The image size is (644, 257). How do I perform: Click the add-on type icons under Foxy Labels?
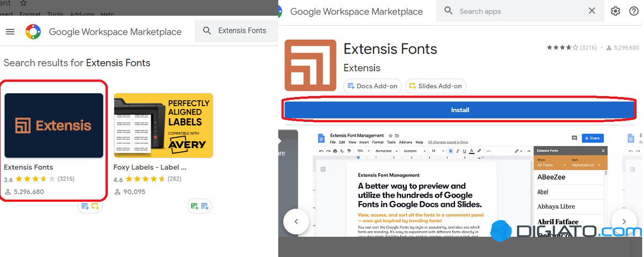tap(199, 206)
